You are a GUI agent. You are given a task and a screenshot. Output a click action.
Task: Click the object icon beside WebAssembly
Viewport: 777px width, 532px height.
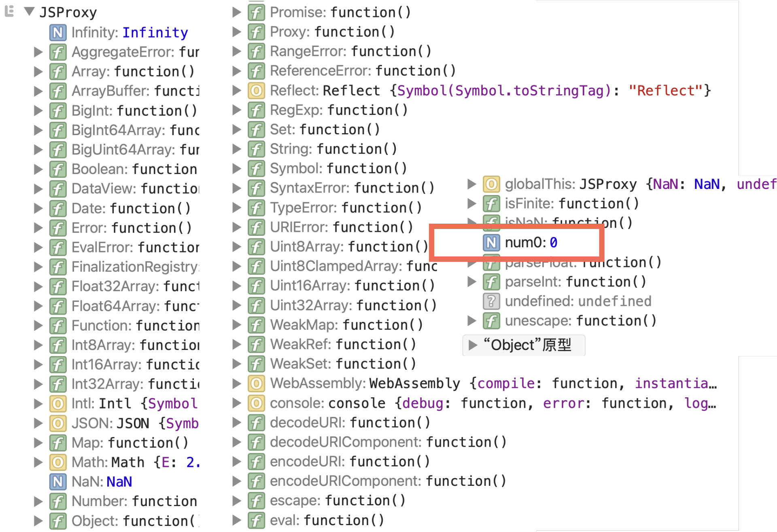(256, 383)
